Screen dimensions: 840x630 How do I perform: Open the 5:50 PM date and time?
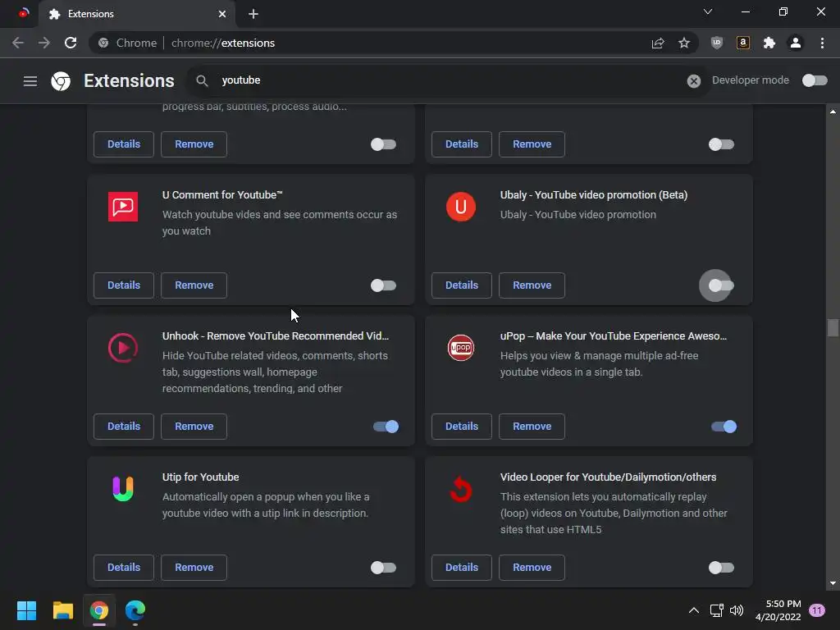click(778, 610)
